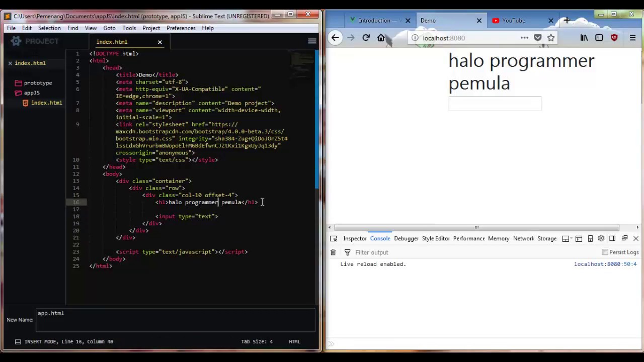The image size is (644, 362).
Task: Dock devtools to side of window
Action: [612, 239]
